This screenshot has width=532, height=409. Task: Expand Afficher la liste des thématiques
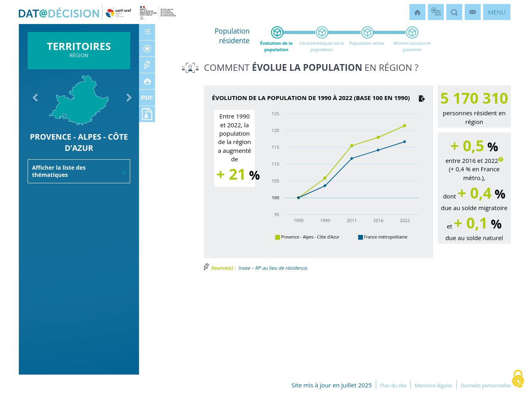point(79,171)
